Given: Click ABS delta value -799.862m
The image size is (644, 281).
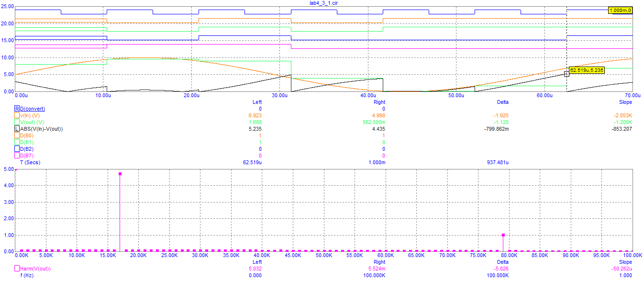Looking at the screenshot, I should coord(497,129).
